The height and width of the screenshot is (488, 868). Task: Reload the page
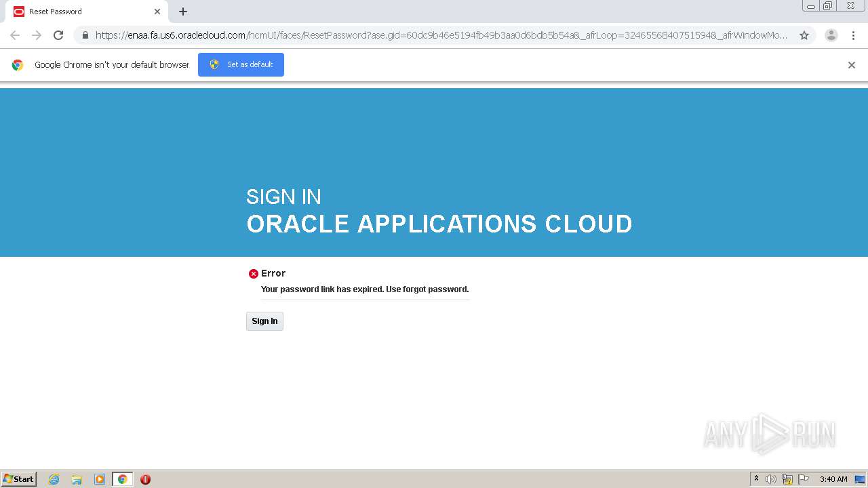(x=58, y=35)
